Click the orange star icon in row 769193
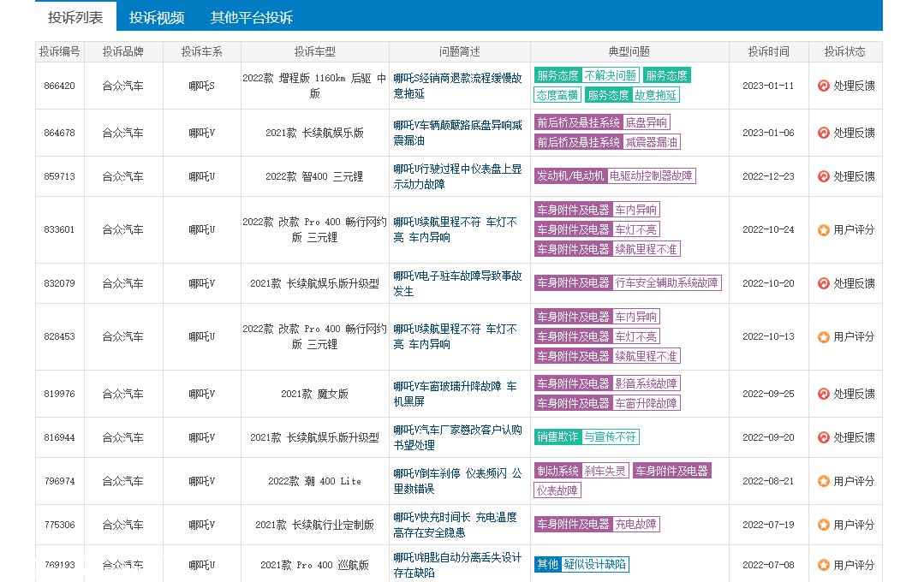The height and width of the screenshot is (582, 924). click(823, 565)
